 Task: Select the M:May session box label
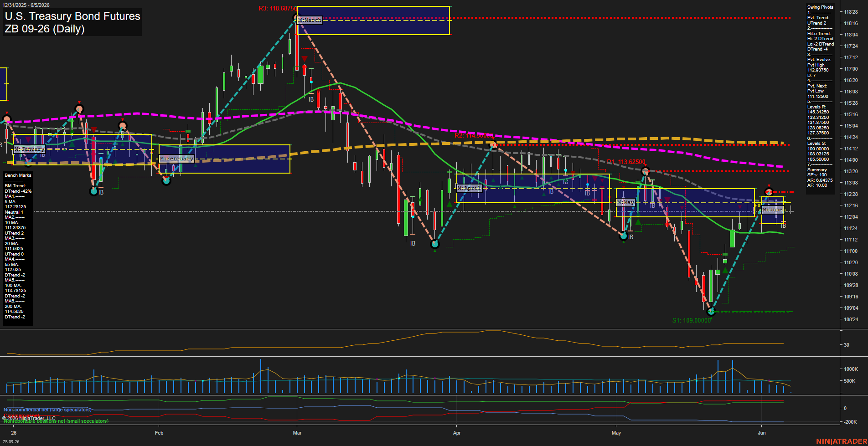625,202
